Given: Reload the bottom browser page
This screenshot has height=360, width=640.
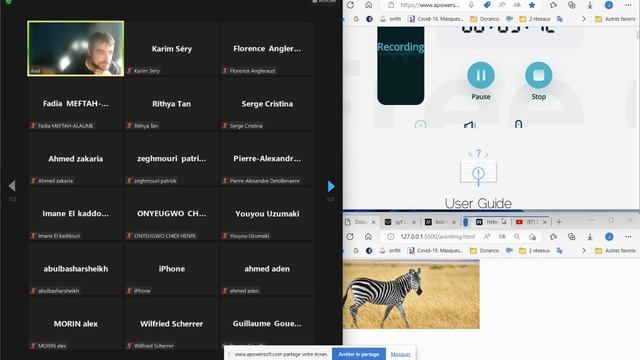Looking at the screenshot, I should click(350, 236).
